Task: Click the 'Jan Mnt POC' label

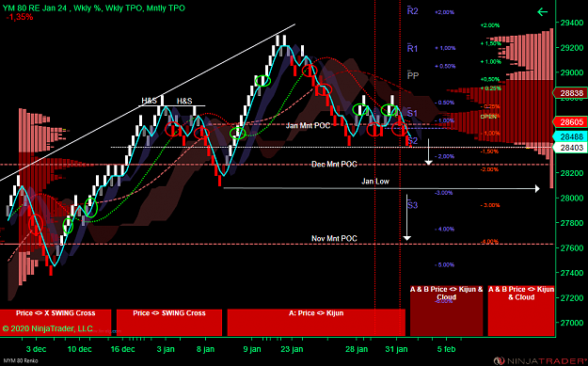Action: coord(308,126)
